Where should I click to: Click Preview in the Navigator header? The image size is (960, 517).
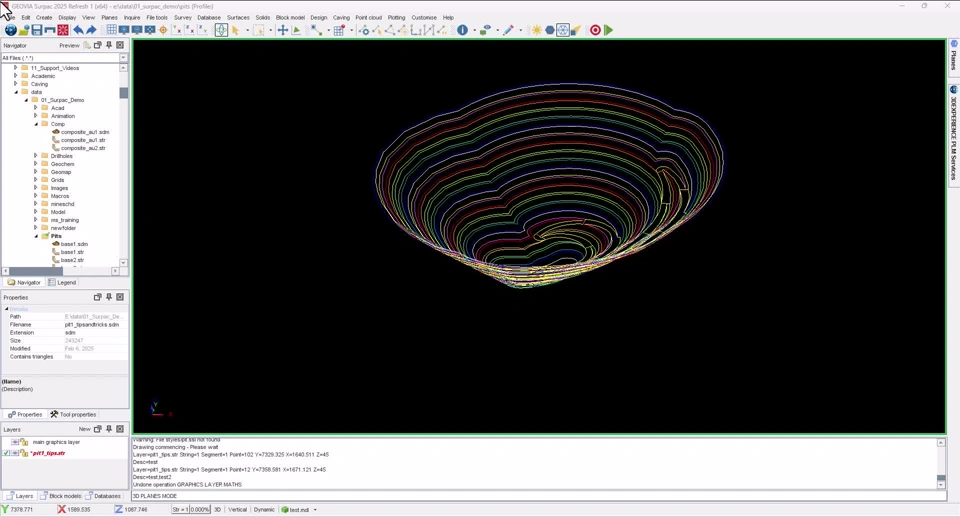coord(69,45)
